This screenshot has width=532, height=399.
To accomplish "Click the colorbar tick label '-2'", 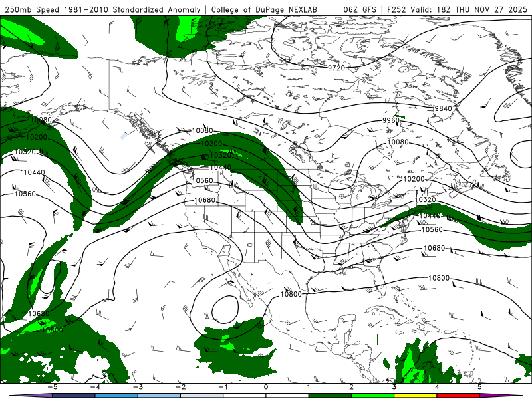I will coord(180,387).
